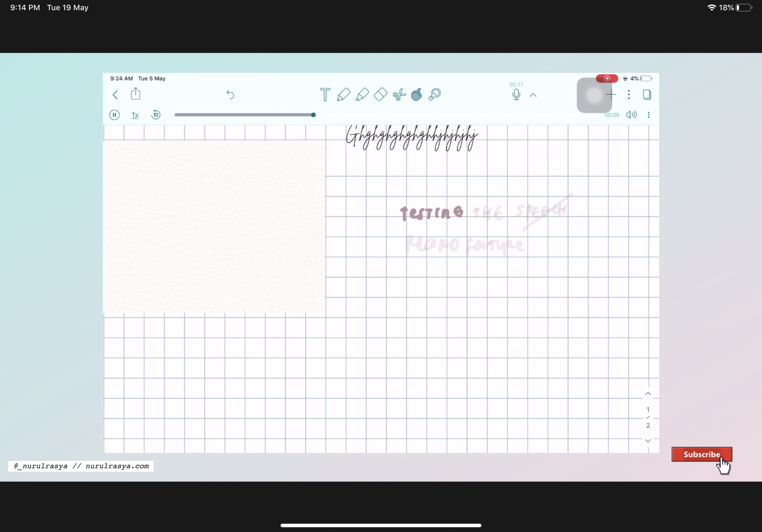The image size is (762, 532).
Task: Toggle the microphone recording
Action: (x=516, y=94)
